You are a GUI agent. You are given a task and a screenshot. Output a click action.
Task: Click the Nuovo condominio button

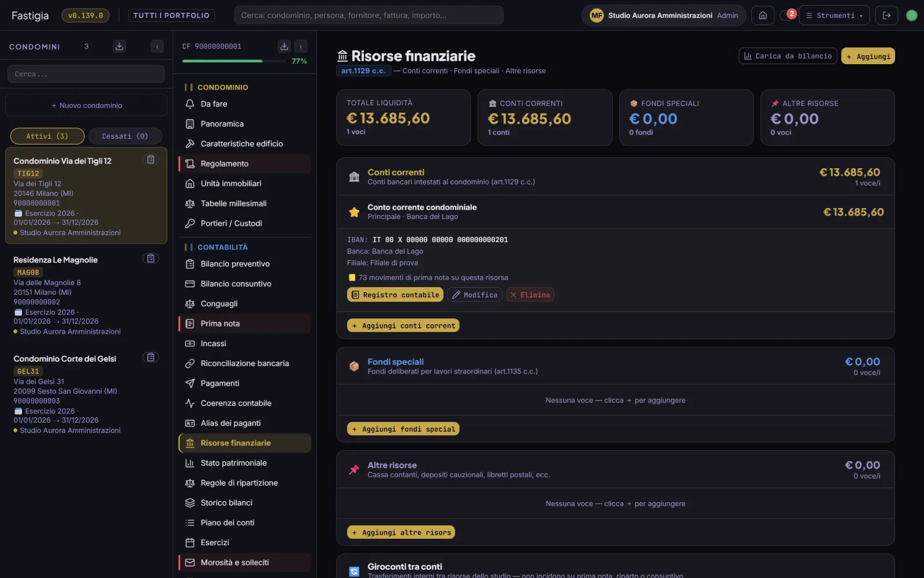pyautogui.click(x=86, y=105)
